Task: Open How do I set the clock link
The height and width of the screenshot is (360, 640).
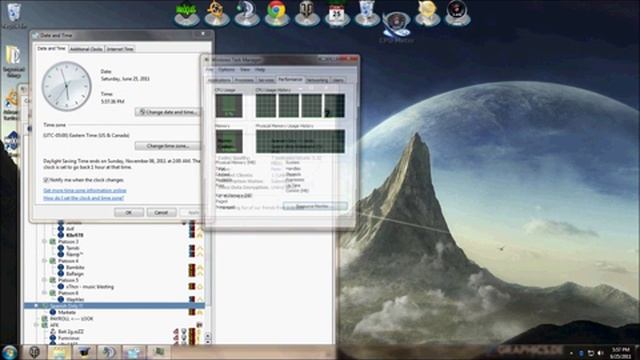Action: pos(84,198)
